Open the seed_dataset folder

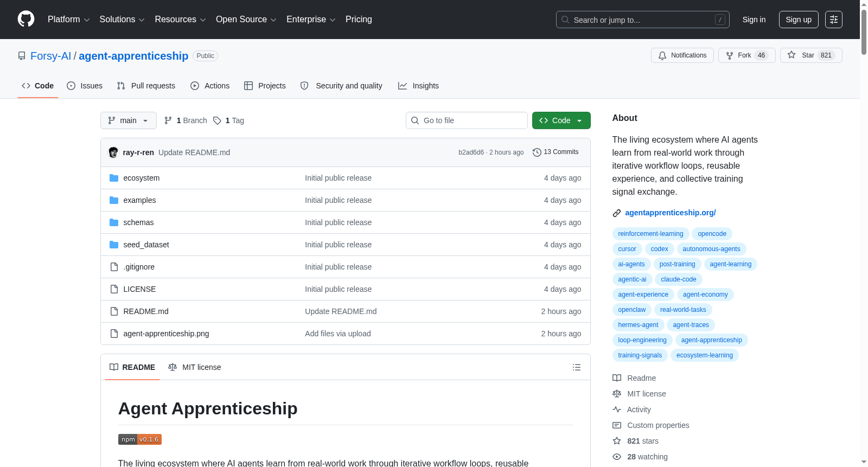coord(146,245)
